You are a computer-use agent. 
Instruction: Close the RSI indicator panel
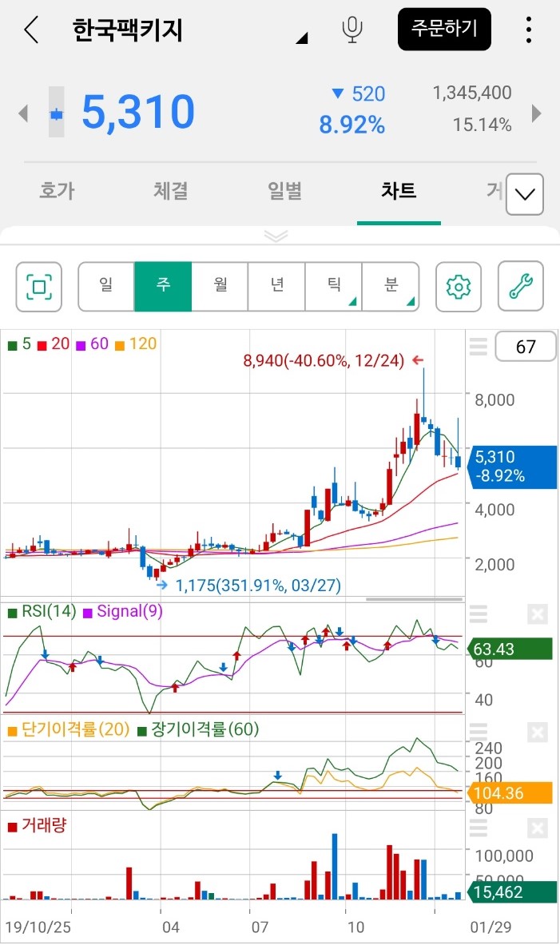537,615
